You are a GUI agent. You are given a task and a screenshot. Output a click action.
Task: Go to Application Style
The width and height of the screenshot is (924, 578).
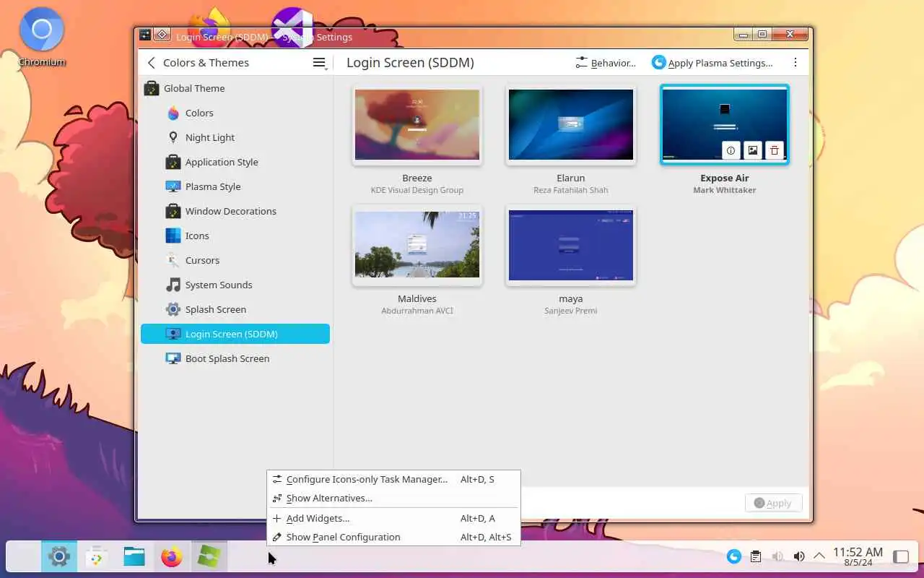tap(235, 162)
